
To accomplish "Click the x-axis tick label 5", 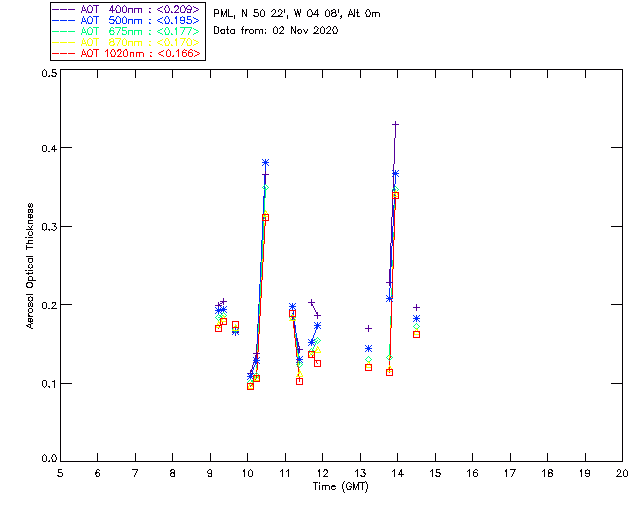I will [x=60, y=473].
